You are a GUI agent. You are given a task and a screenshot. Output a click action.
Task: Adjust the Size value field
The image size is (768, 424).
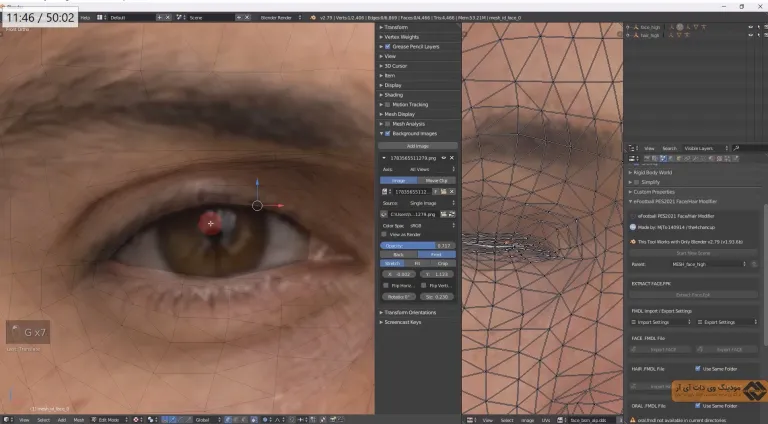437,297
